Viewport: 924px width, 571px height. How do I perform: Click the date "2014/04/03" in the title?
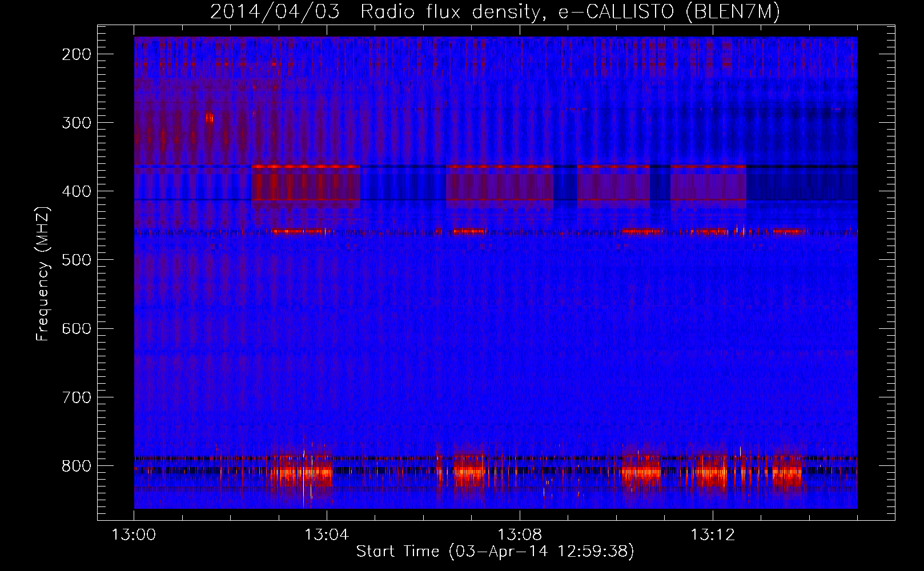[275, 13]
